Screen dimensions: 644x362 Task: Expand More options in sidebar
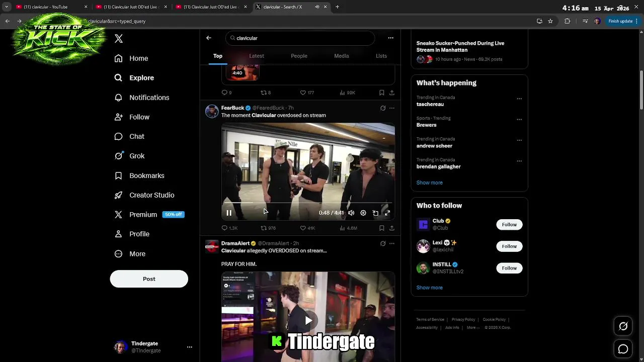[130, 254]
